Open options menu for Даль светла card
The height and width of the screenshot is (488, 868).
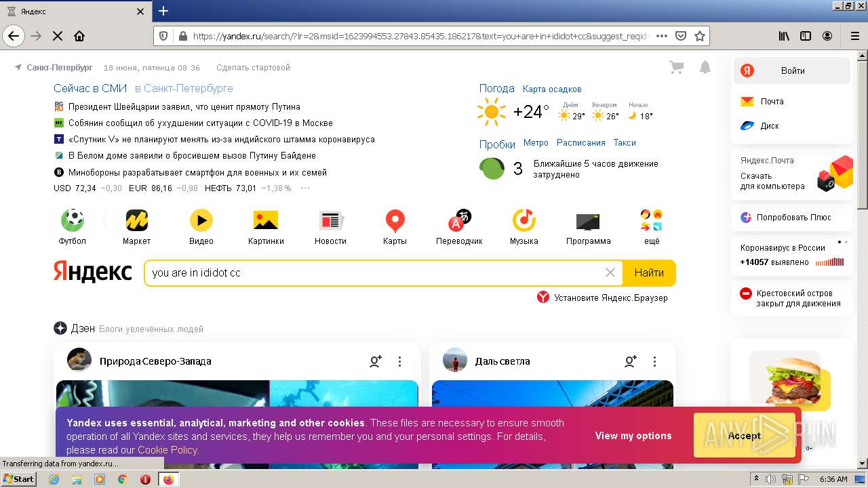[x=654, y=361]
